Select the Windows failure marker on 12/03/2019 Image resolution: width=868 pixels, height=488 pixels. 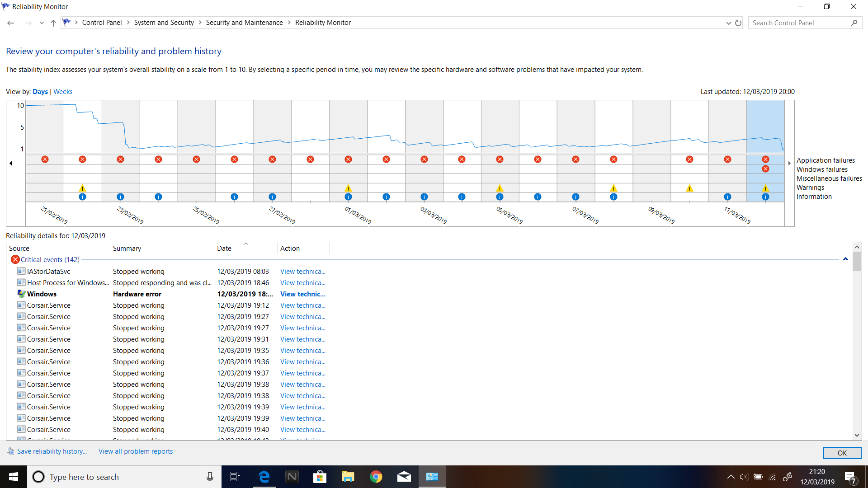[x=765, y=169]
